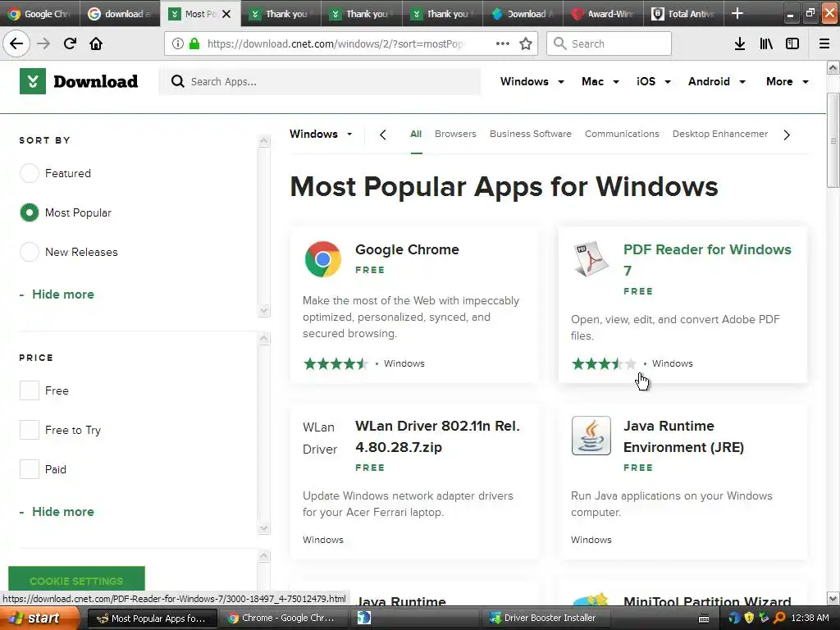Select the Featured sort option
Image resolution: width=840 pixels, height=630 pixels.
29,173
